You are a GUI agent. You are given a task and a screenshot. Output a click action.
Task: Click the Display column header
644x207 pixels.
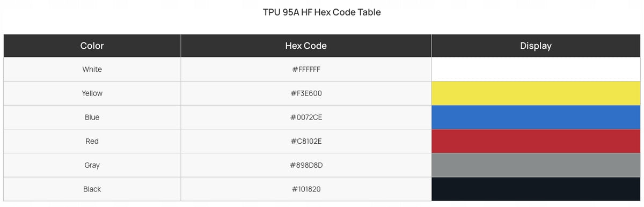(536, 46)
